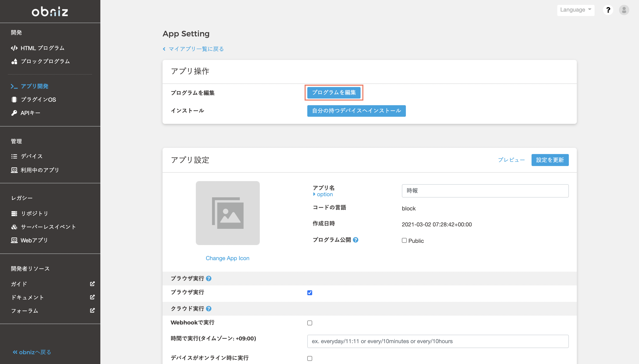The width and height of the screenshot is (639, 364).
Task: Disable the ブラウザ実行 checkbox
Action: 310,293
